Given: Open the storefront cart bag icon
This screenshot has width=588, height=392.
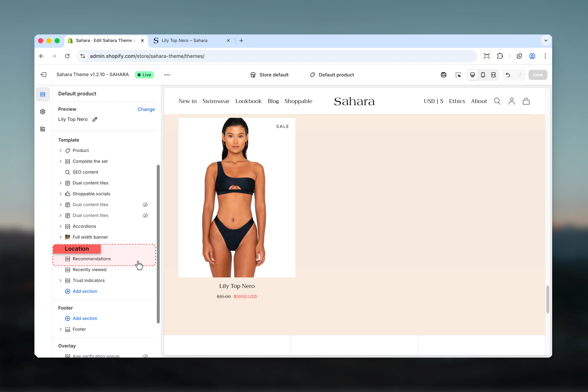Looking at the screenshot, I should pos(526,101).
